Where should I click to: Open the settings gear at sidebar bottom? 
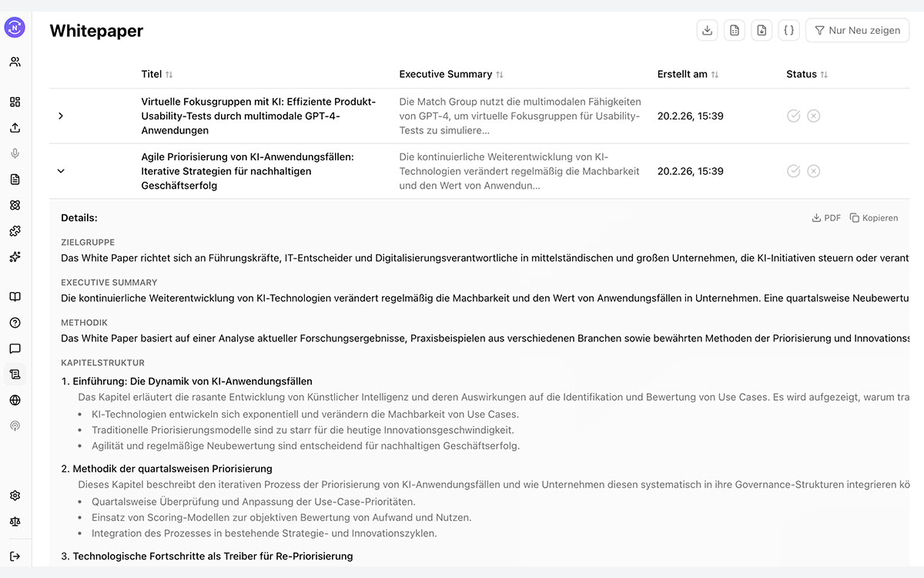[15, 496]
